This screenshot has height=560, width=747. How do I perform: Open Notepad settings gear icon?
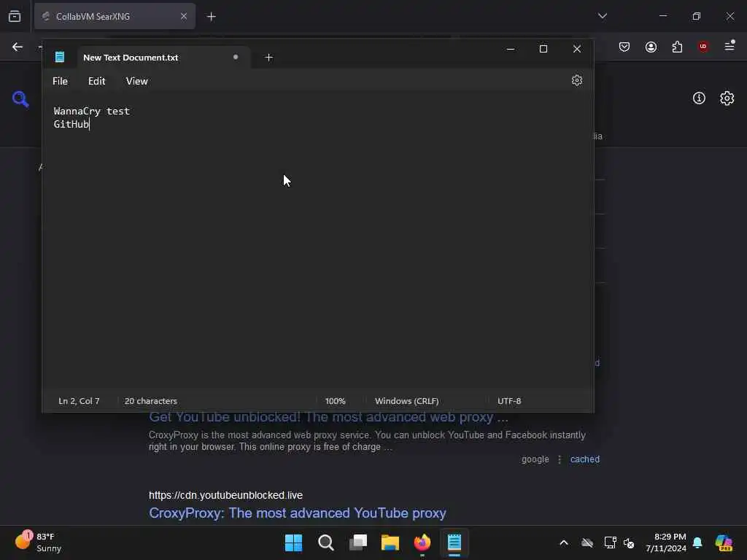coord(576,80)
